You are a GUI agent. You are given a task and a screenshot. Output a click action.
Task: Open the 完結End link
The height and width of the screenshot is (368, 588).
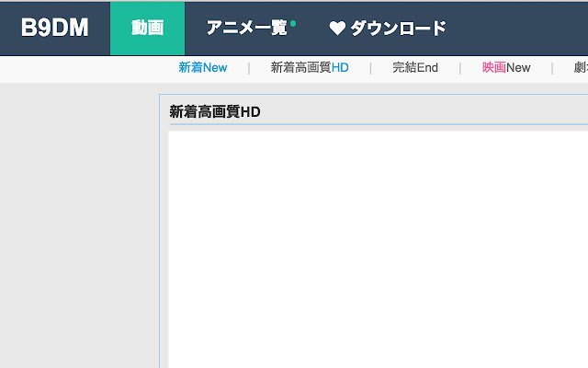tap(415, 67)
